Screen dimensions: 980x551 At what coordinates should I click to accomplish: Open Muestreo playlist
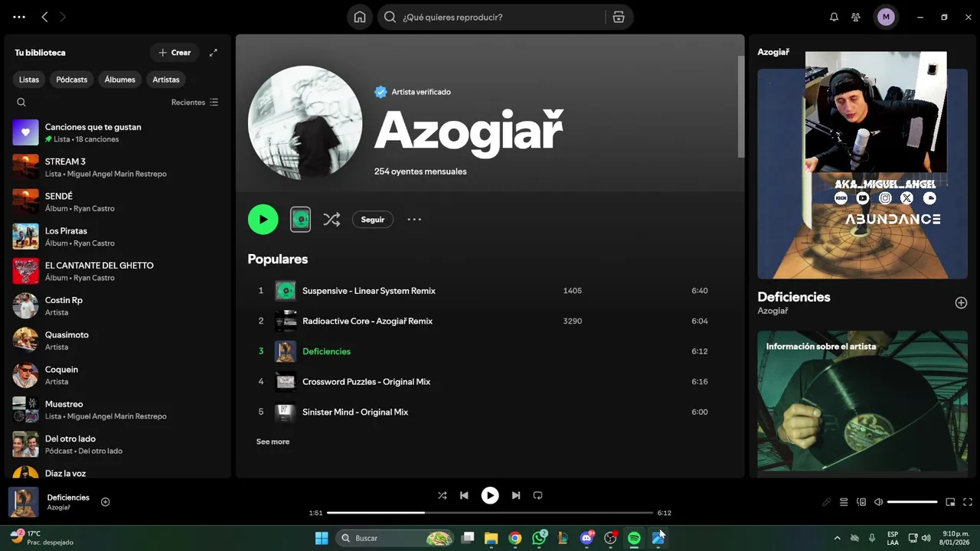click(118, 409)
